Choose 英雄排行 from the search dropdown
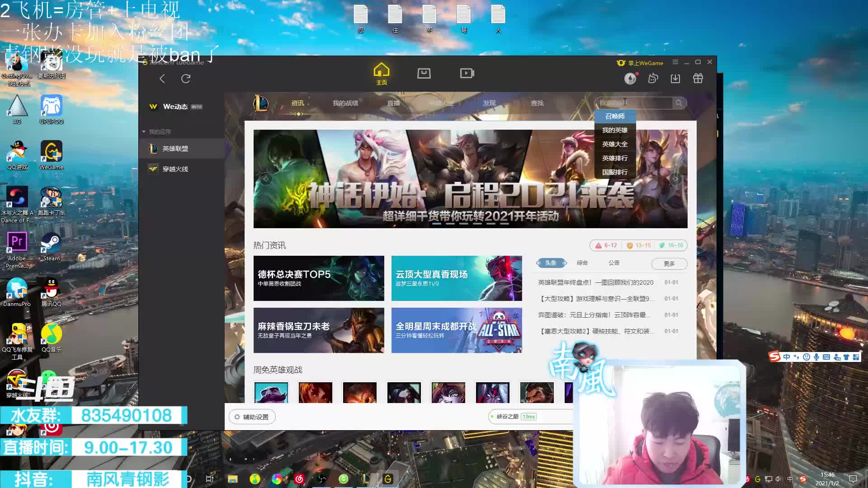This screenshot has width=868, height=488. (x=615, y=158)
